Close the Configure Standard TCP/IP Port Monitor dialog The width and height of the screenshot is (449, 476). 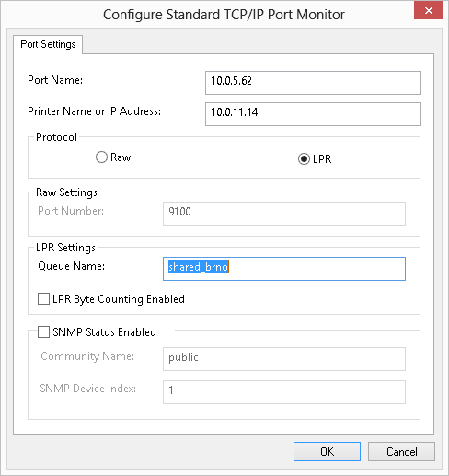coord(428,10)
